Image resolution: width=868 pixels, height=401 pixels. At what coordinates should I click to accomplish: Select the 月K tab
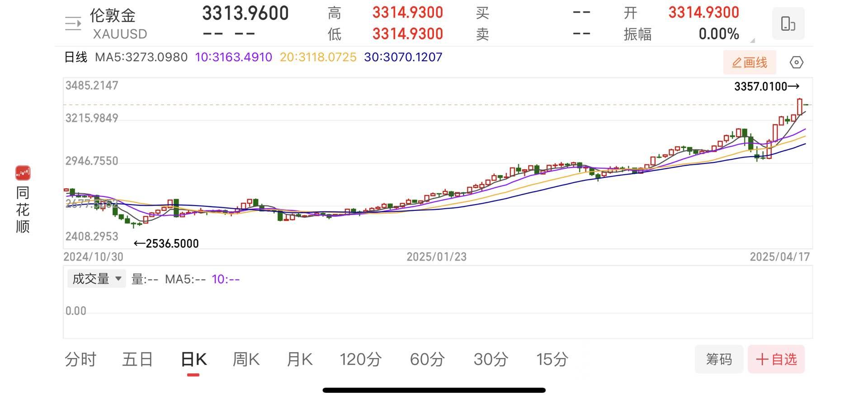[299, 359]
